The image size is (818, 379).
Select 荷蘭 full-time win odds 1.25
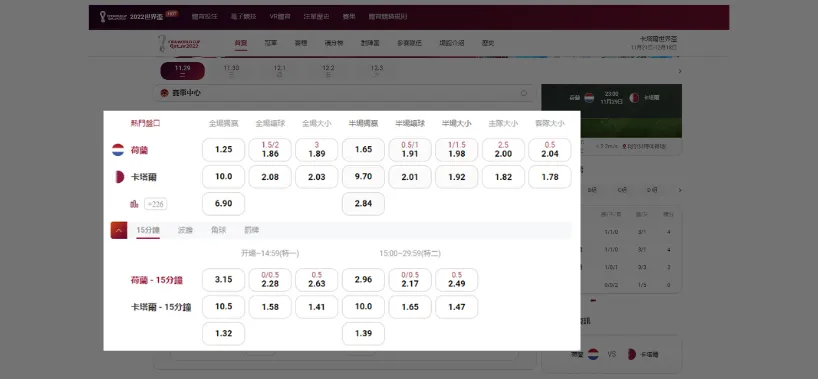223,150
